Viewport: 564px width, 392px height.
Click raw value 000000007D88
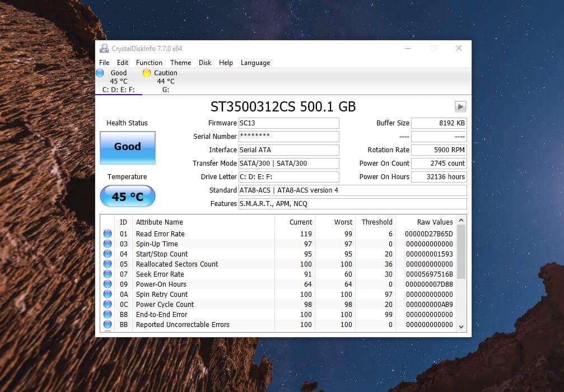(429, 284)
